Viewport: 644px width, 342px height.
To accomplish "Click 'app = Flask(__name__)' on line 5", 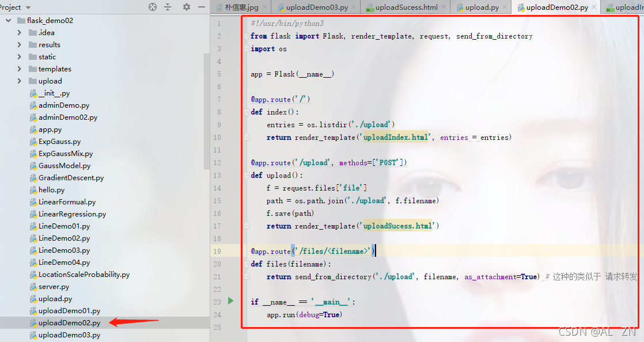I will click(x=293, y=74).
